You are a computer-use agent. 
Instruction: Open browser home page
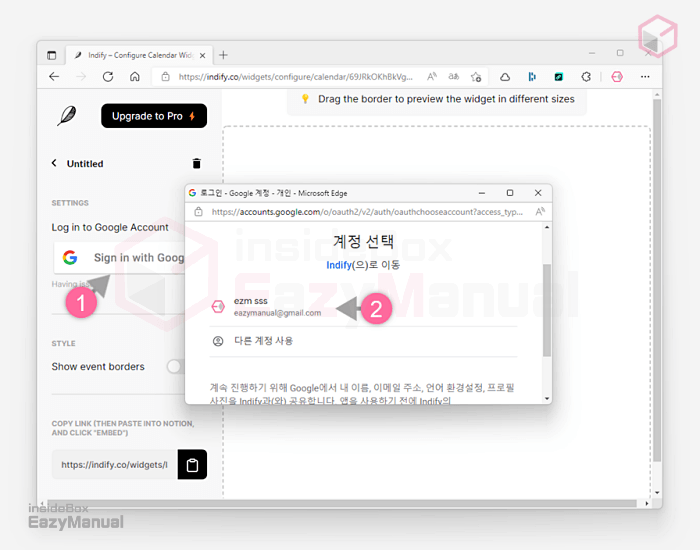[x=135, y=77]
